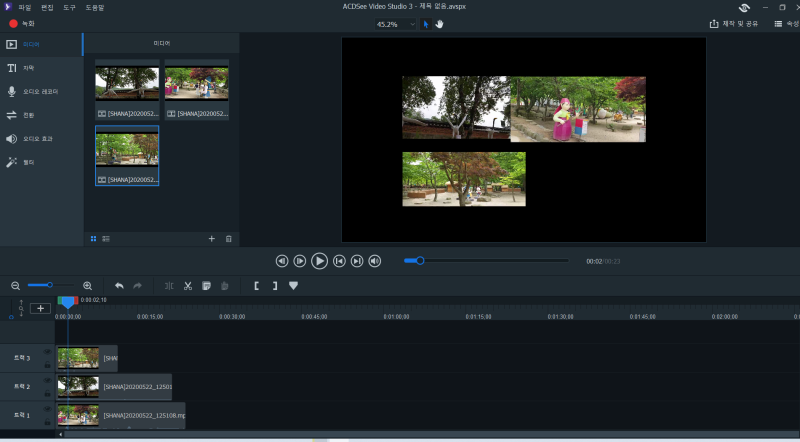Jump to the end of the video

click(x=357, y=261)
